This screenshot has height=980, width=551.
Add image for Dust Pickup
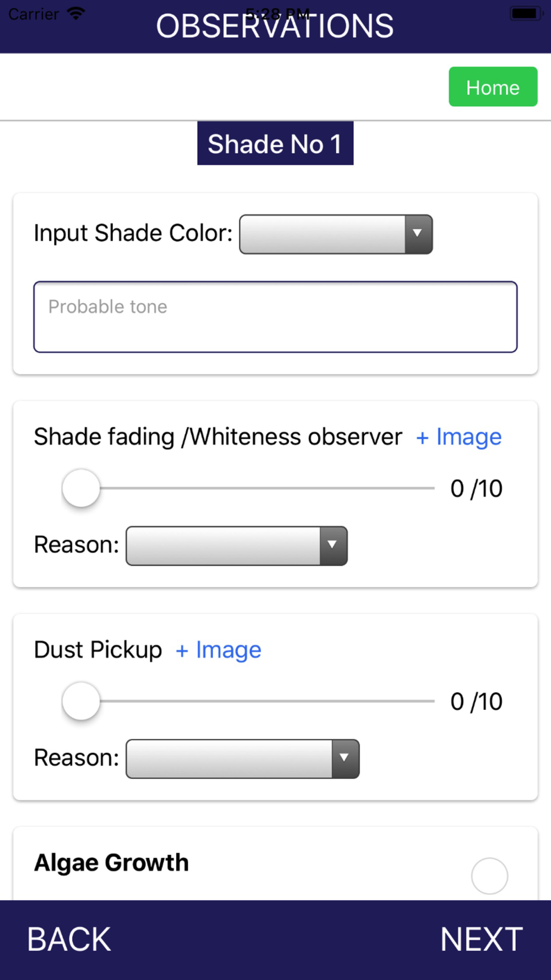click(x=218, y=650)
